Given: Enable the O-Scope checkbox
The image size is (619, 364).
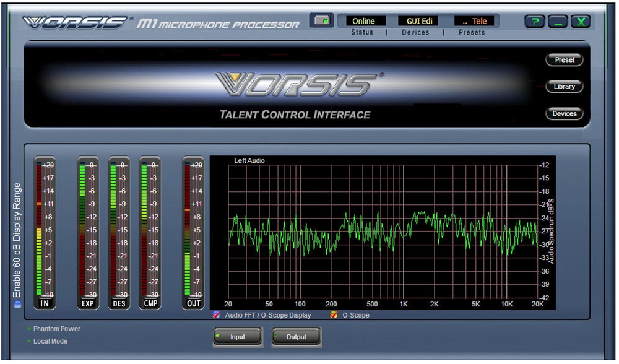Looking at the screenshot, I should coord(334,315).
